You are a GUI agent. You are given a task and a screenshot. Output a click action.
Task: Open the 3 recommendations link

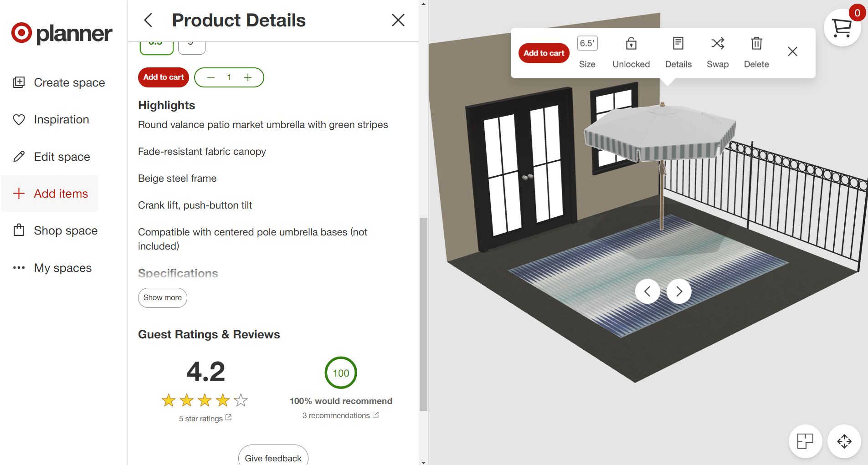340,415
